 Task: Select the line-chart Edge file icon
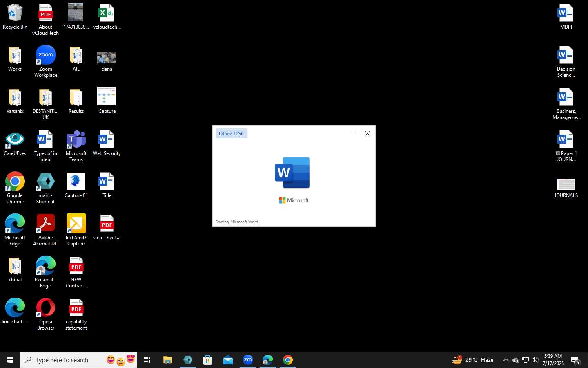15,312
